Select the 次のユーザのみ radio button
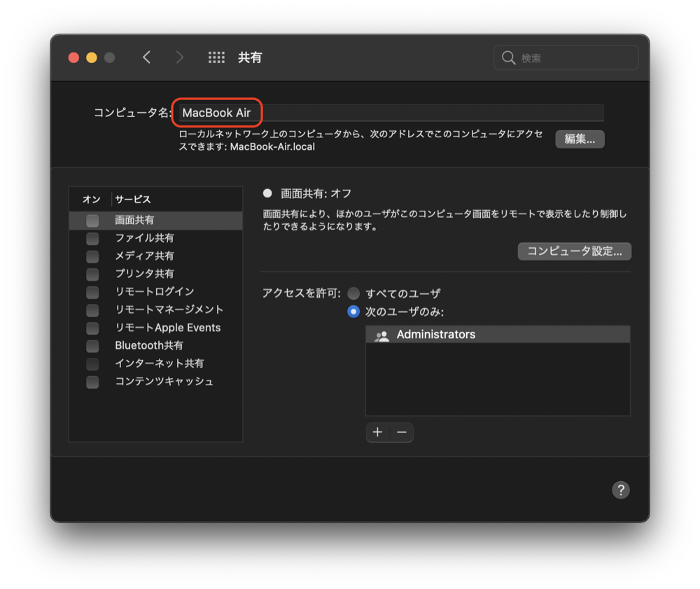The height and width of the screenshot is (589, 700). click(353, 311)
